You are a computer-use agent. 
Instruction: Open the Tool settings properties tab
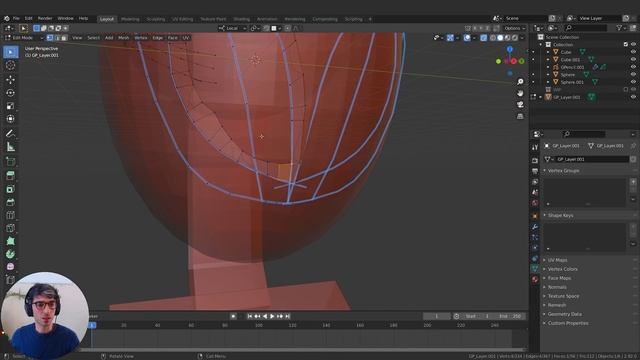pos(535,148)
